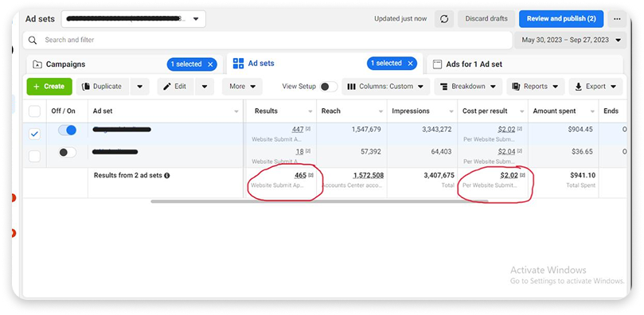644x315 pixels.
Task: Click the Search and filter field
Action: (267, 41)
